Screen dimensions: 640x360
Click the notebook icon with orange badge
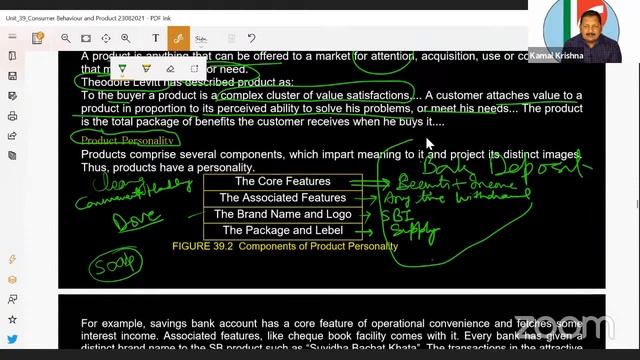click(38, 38)
